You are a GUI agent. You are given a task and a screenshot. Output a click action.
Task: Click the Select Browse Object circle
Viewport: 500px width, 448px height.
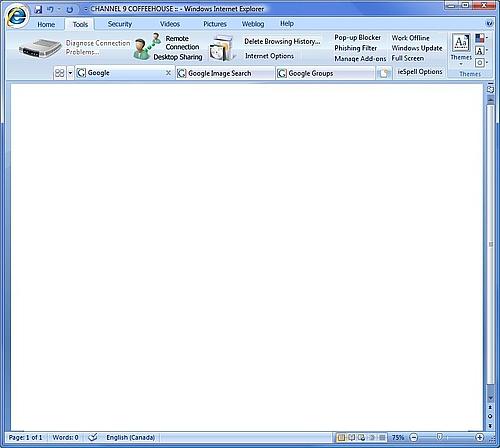pos(490,416)
